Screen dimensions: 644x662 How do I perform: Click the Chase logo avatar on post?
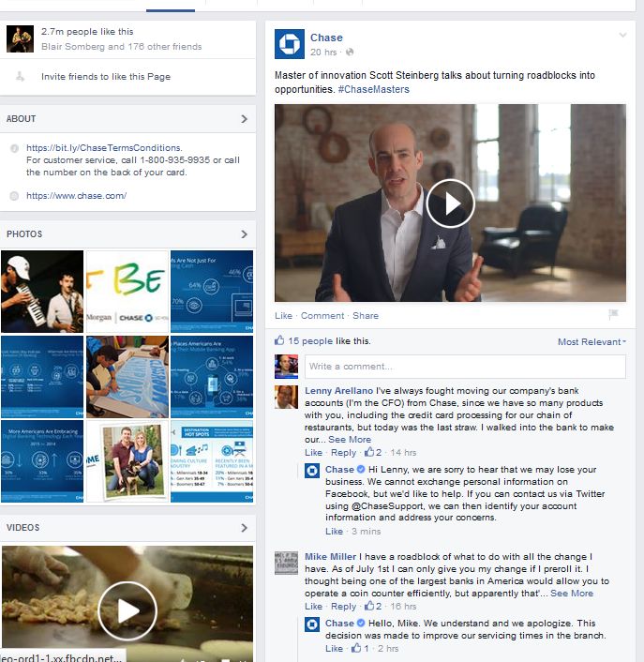pos(289,44)
